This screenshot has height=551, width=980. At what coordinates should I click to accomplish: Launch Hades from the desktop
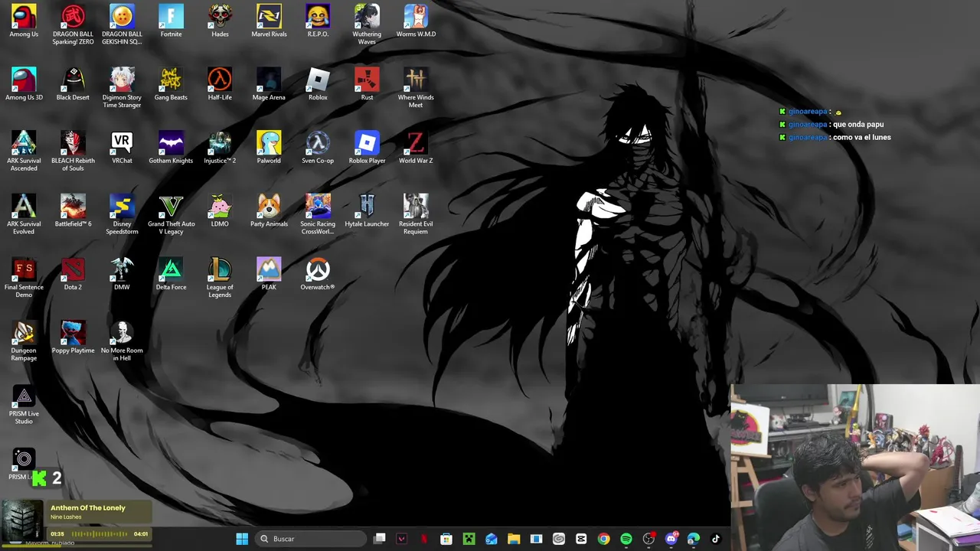pyautogui.click(x=220, y=21)
